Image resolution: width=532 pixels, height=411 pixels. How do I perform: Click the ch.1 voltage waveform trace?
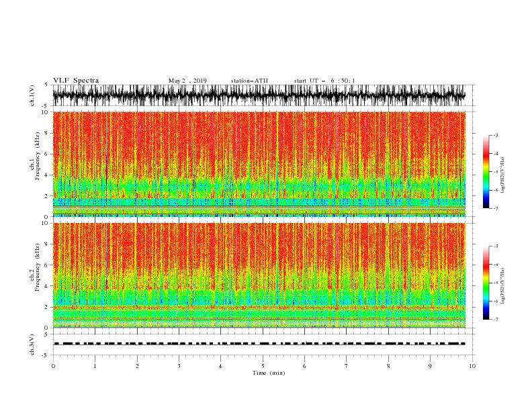point(259,95)
